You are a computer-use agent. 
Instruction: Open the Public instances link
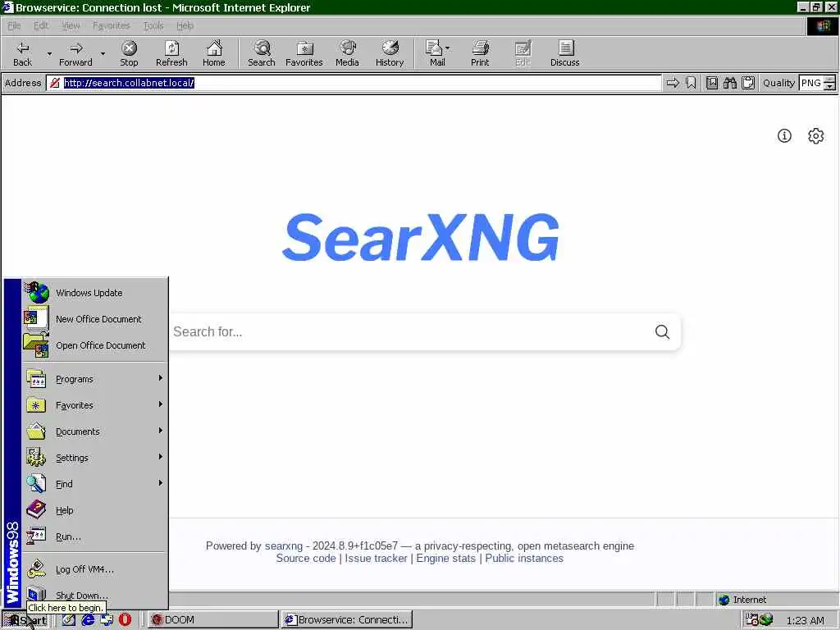point(524,558)
